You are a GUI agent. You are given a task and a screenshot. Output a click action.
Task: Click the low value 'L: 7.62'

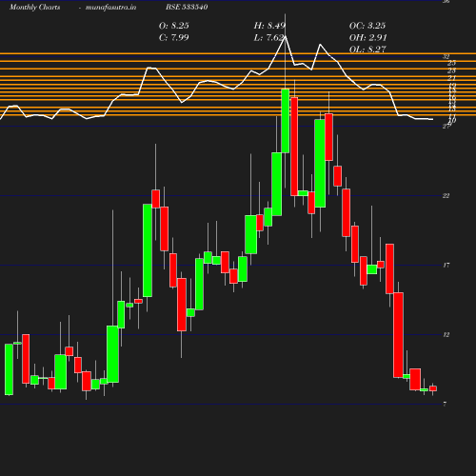coord(268,37)
